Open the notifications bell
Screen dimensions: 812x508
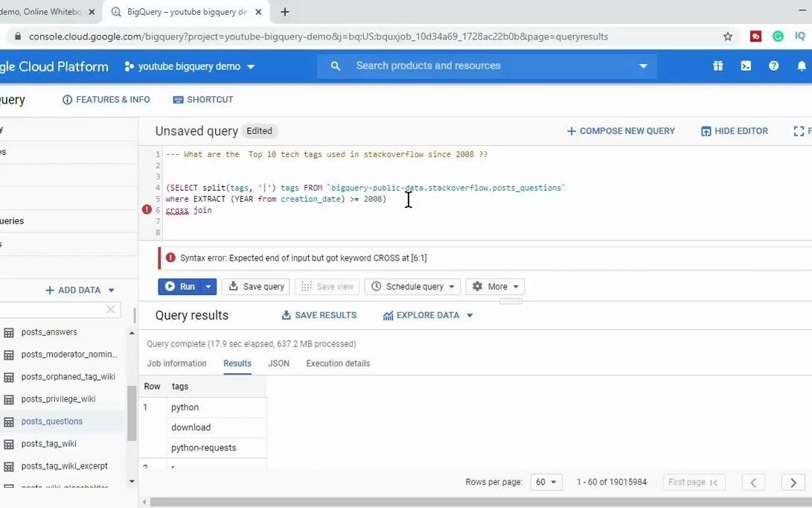point(801,66)
